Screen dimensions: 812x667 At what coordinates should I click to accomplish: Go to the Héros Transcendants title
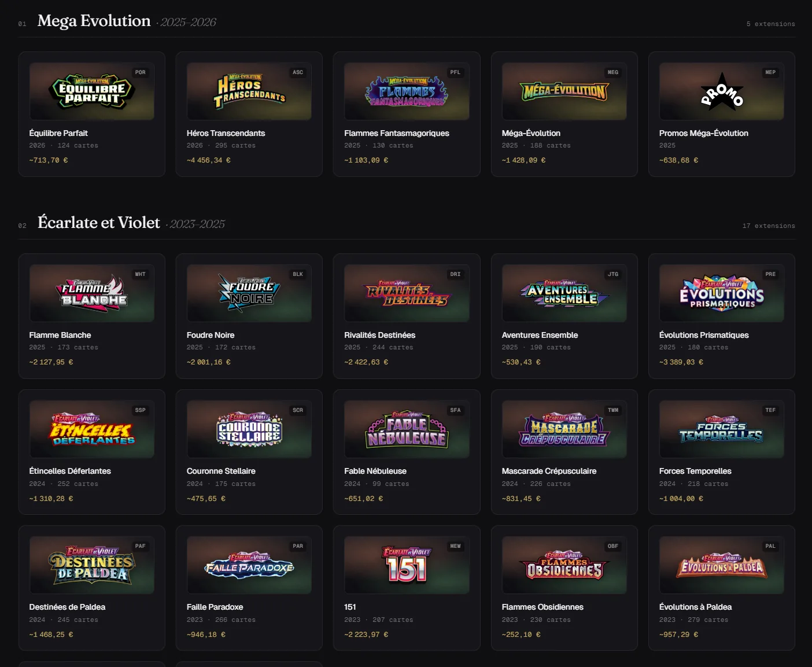click(x=226, y=133)
